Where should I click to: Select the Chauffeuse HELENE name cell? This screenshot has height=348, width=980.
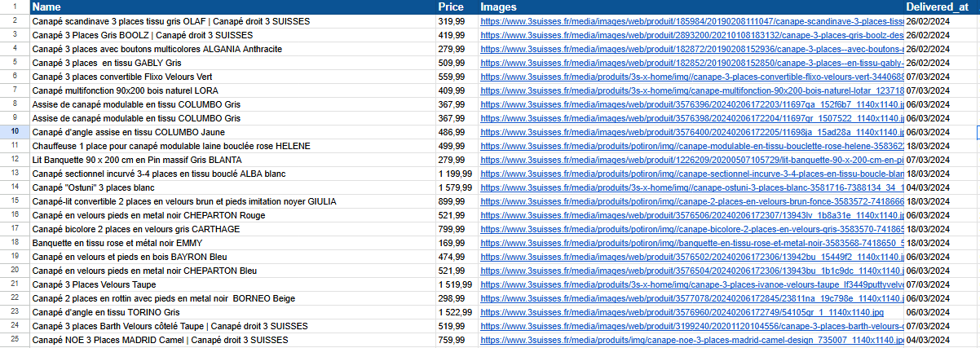[x=232, y=146]
